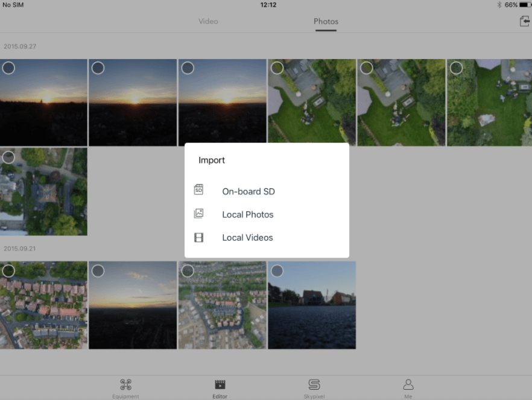This screenshot has height=400, width=532.
Task: Select red-roof neighborhood photo checkbox
Action: click(8, 271)
